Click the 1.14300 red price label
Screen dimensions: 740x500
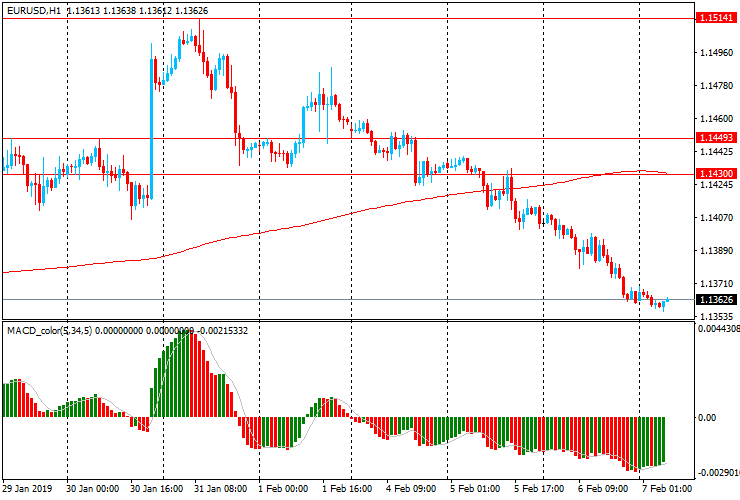[x=716, y=174]
